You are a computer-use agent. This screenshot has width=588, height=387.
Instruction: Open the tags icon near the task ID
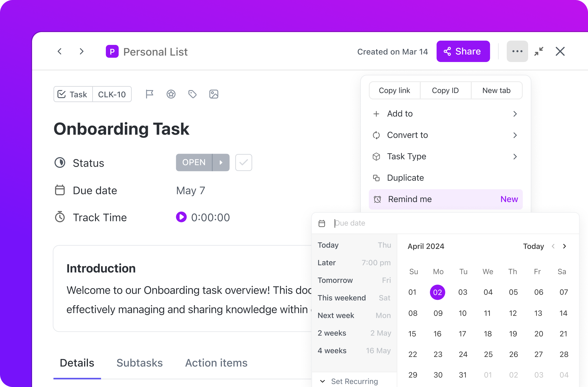(x=192, y=94)
